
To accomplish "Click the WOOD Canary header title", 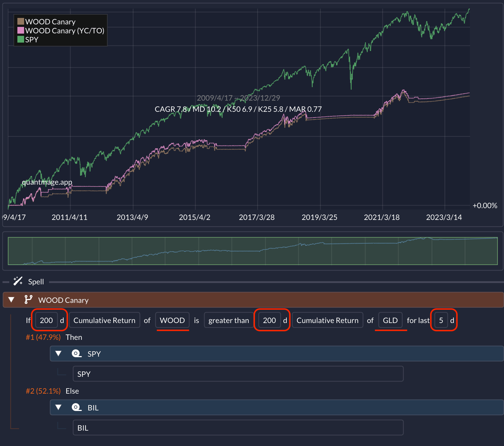I will (63, 300).
